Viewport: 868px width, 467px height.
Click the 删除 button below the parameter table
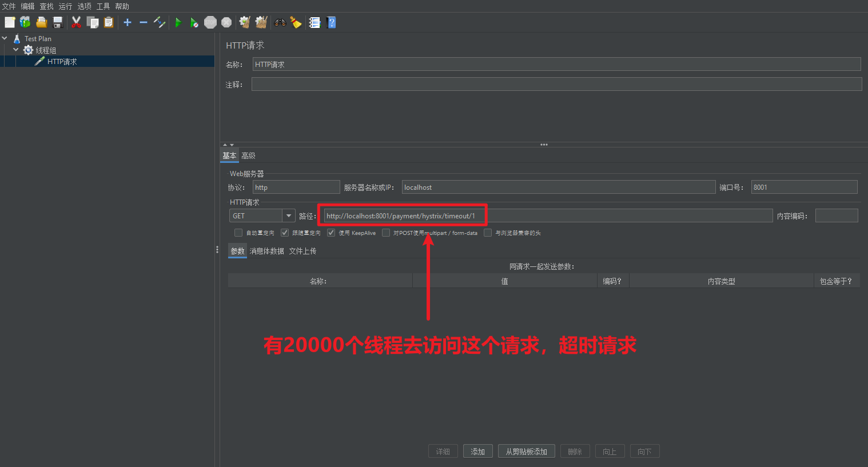click(575, 451)
